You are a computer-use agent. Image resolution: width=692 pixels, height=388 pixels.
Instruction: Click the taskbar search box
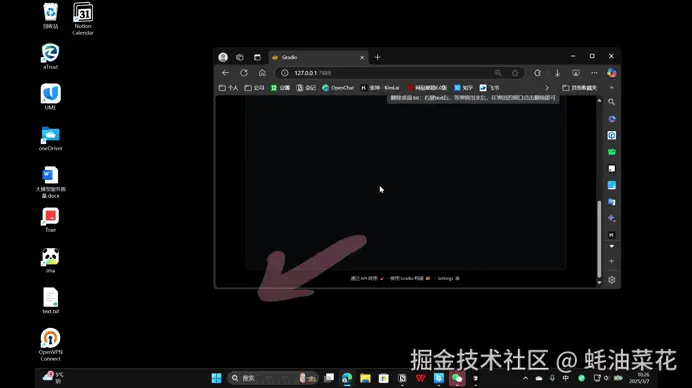(273, 378)
